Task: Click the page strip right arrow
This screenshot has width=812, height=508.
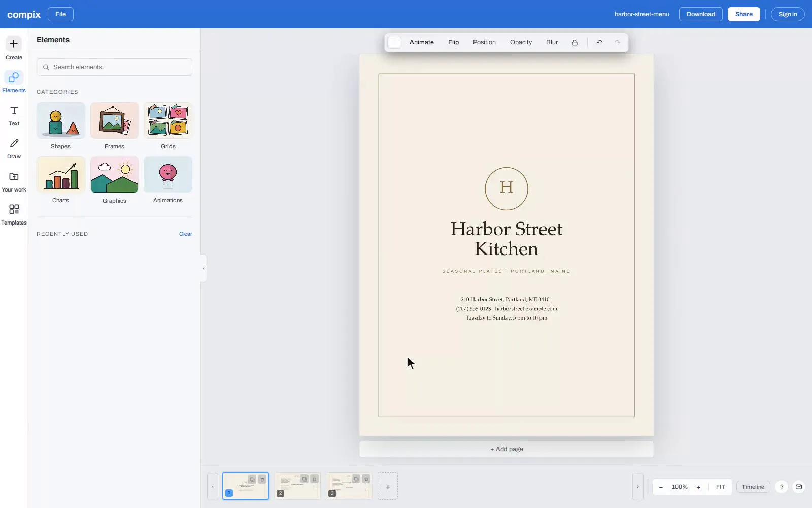Action: pos(638,487)
